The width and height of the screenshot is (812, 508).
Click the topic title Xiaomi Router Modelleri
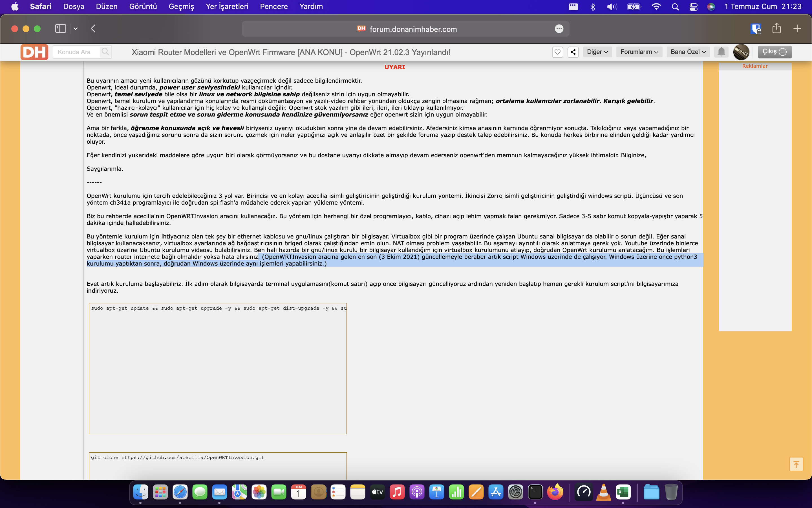[x=291, y=52]
